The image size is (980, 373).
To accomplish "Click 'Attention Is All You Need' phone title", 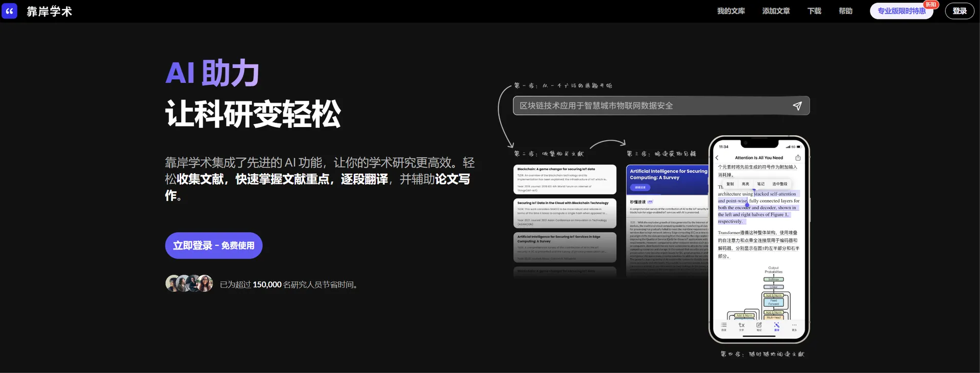I will coord(758,158).
